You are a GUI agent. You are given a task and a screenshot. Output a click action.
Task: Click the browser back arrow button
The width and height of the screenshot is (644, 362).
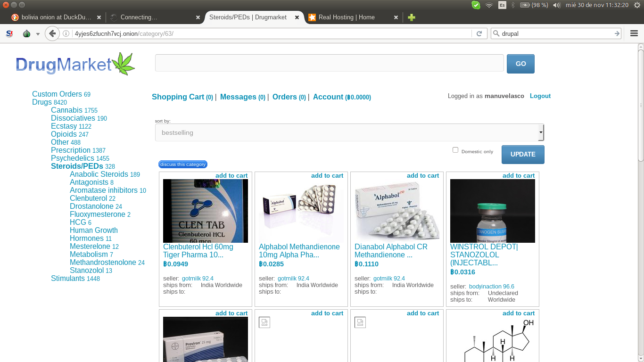(x=52, y=33)
